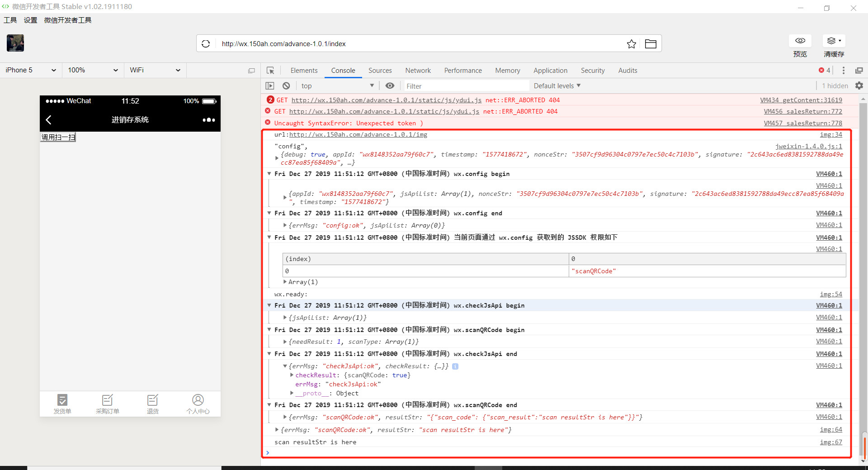Open the Security tab
Viewport: 868px width, 470px height.
pyautogui.click(x=593, y=71)
